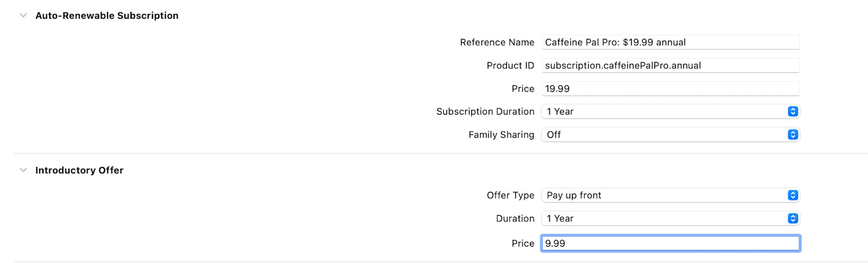Click the blue arrows on Family Sharing
868x263 pixels.
pos(793,135)
